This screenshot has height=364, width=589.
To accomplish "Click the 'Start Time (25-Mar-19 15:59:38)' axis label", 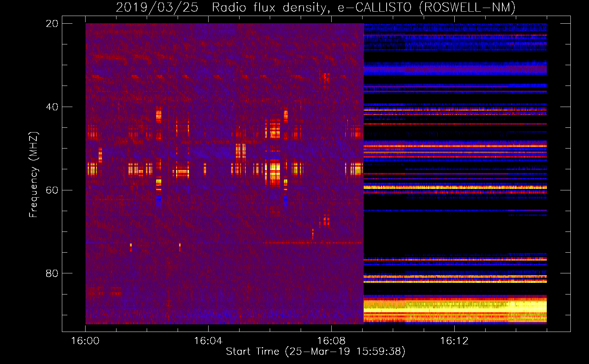I will coord(316,352).
